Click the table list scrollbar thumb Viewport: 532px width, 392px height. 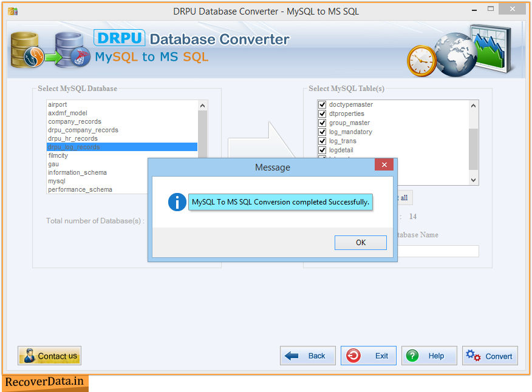473,149
